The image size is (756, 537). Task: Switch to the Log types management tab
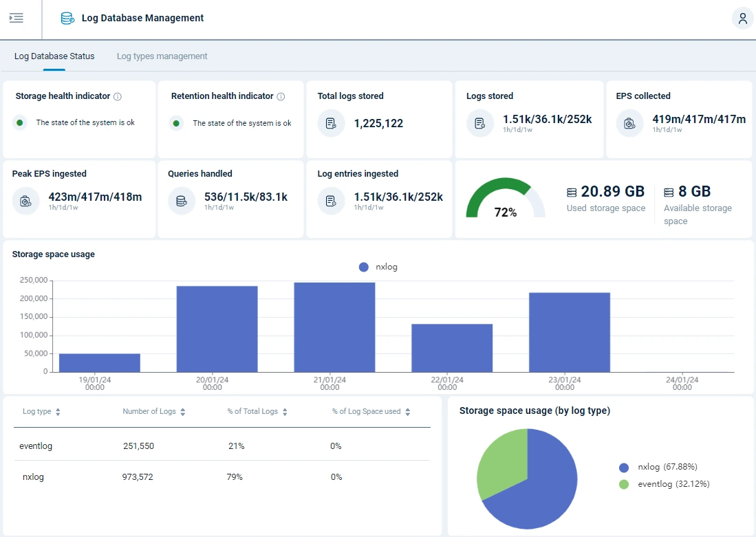[x=162, y=56]
